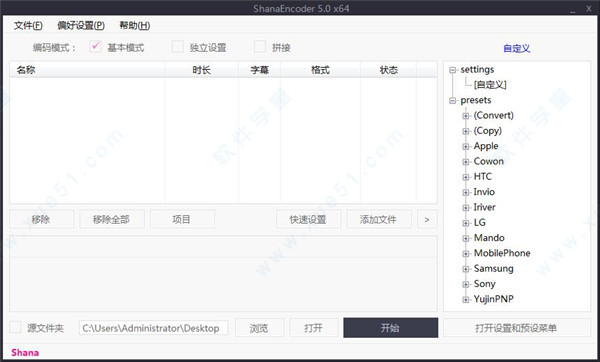Click the 添加文件 button
Image resolution: width=600 pixels, height=362 pixels.
click(379, 219)
